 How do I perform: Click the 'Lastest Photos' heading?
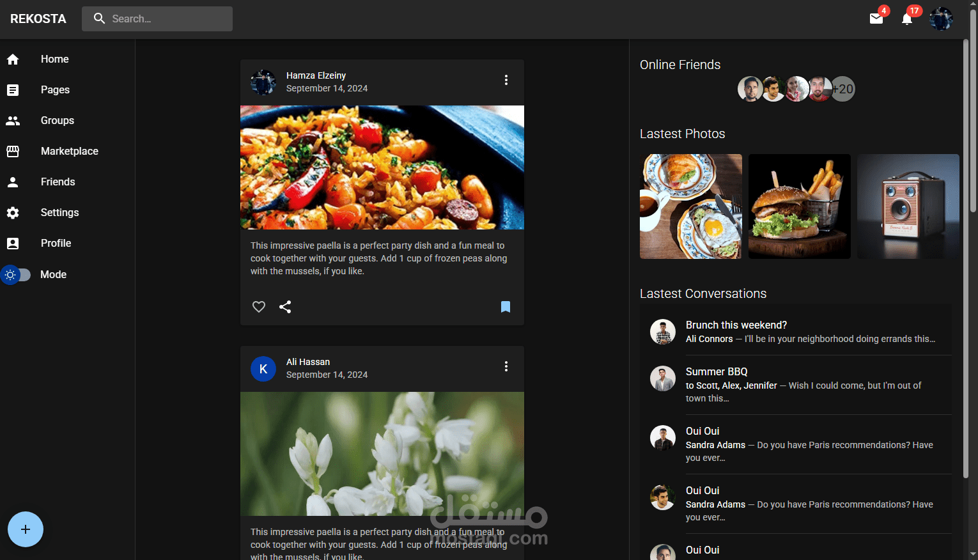(683, 134)
